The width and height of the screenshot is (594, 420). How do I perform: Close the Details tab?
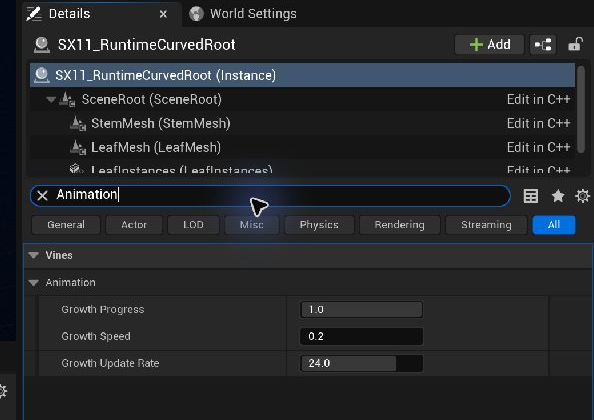pos(163,14)
